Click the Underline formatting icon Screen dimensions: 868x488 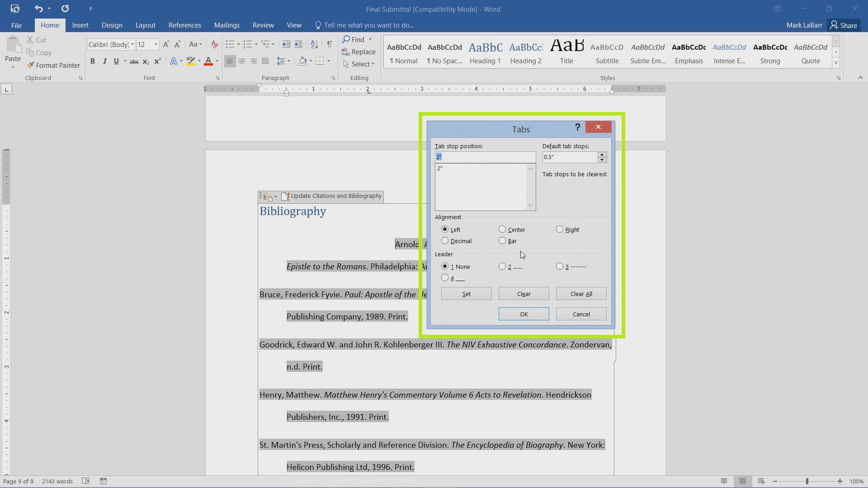117,61
